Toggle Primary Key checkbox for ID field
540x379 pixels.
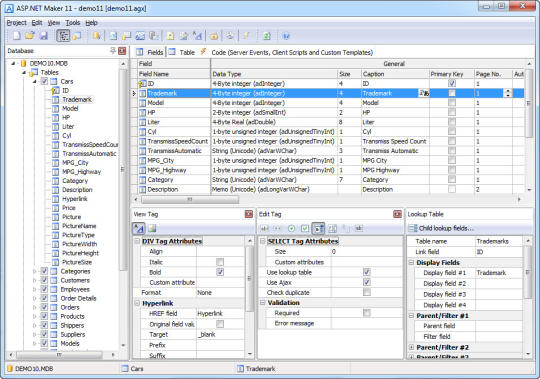coord(452,83)
